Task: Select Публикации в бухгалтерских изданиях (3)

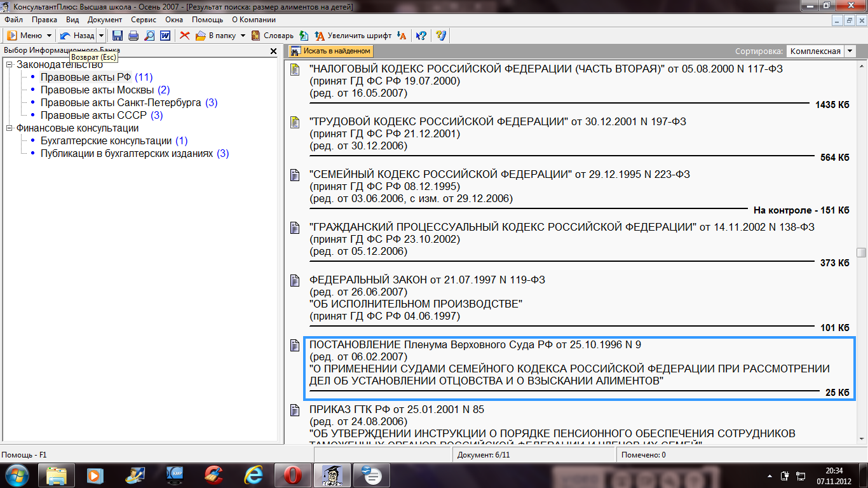Action: 135,153
